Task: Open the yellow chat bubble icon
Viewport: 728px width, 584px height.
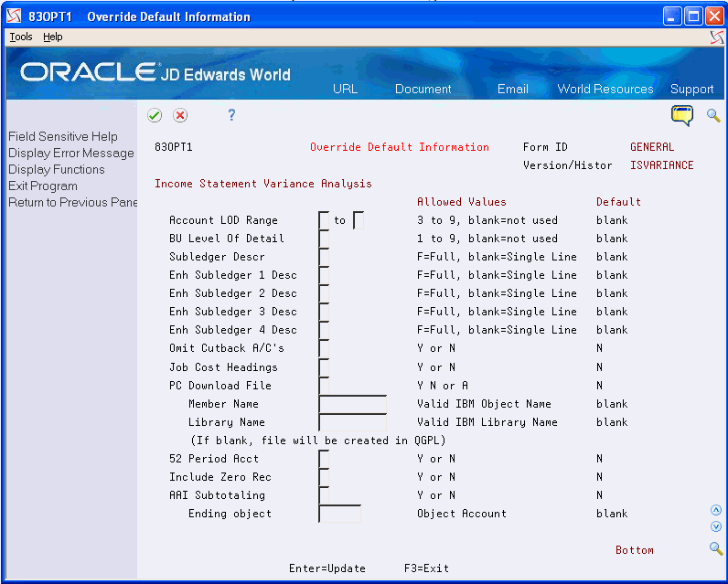Action: [682, 115]
